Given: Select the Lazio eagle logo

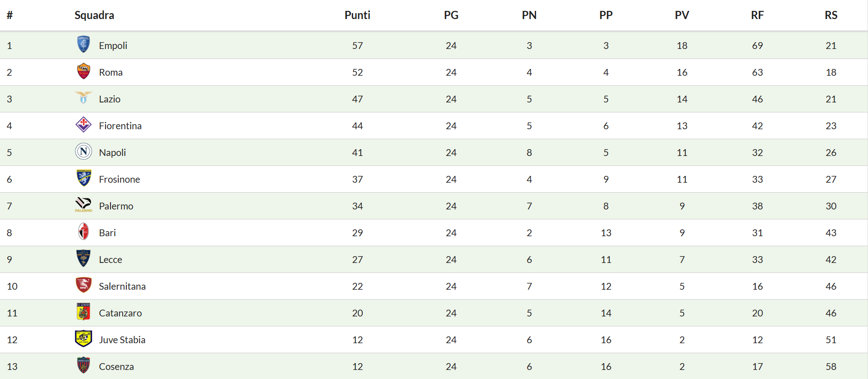Looking at the screenshot, I should [83, 98].
